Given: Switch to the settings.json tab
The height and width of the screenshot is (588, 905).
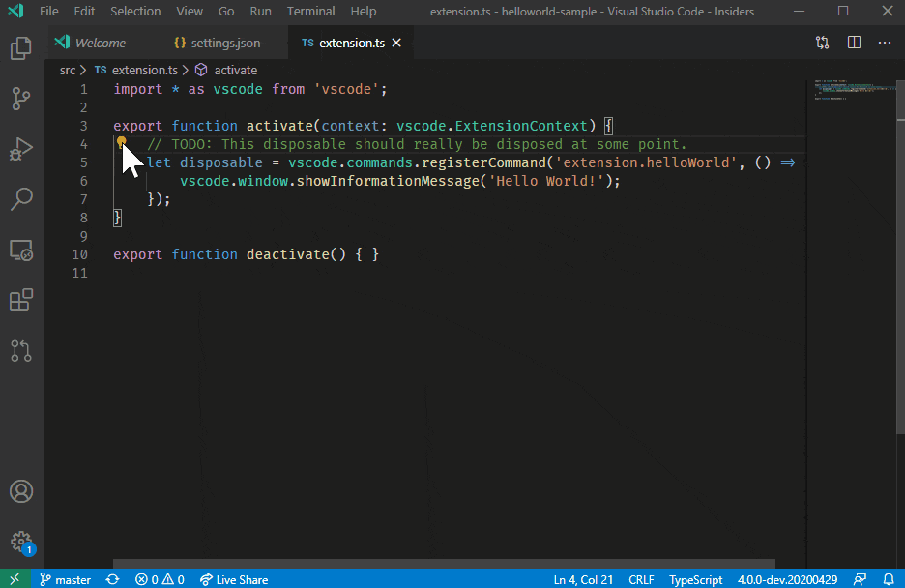Looking at the screenshot, I should pos(219,43).
